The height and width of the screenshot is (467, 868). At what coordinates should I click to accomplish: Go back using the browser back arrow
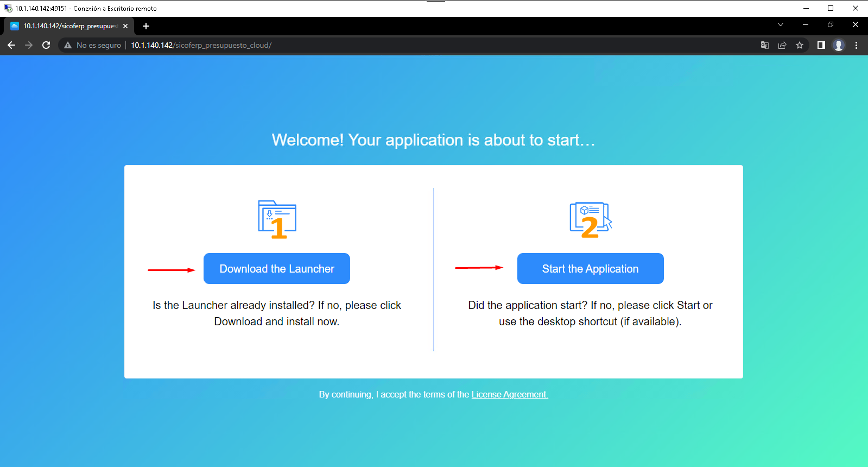pyautogui.click(x=11, y=45)
